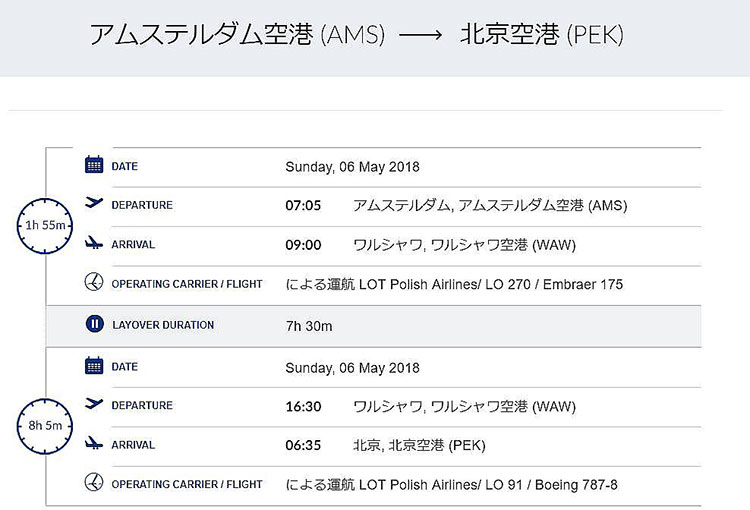Image resolution: width=750 pixels, height=510 pixels.
Task: Click the LOT carrier logo for flight LO 91
Action: point(94,482)
